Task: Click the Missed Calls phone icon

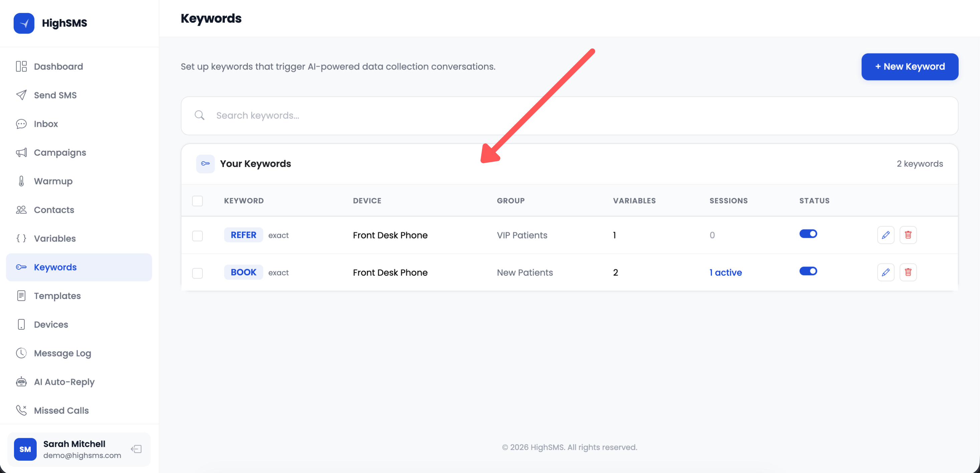Action: [22, 410]
